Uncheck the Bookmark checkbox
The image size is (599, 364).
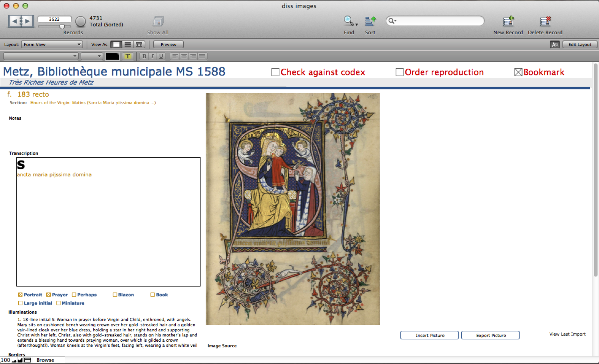(x=518, y=72)
